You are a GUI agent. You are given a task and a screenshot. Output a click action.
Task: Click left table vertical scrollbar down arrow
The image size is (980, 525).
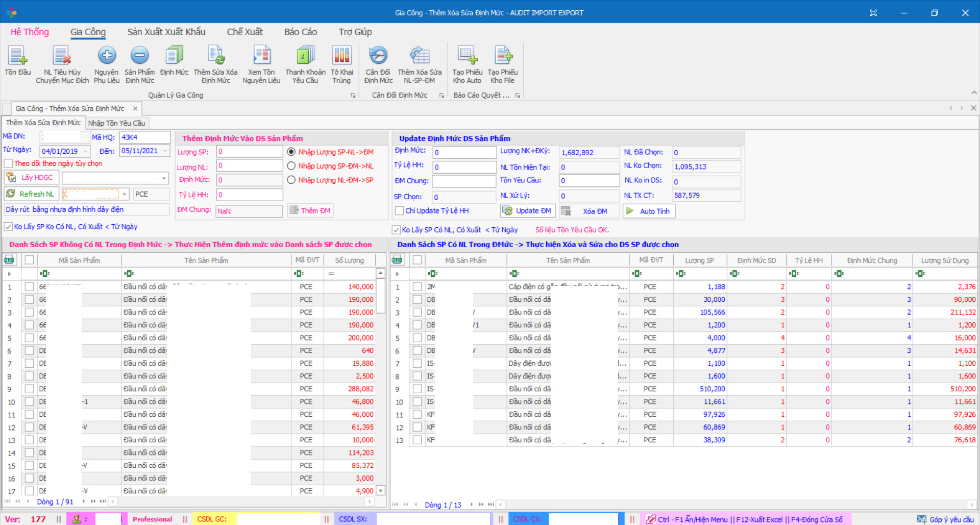(x=380, y=491)
